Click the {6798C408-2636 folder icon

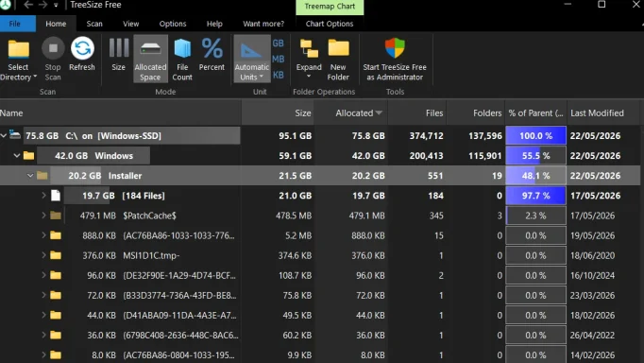(x=56, y=335)
